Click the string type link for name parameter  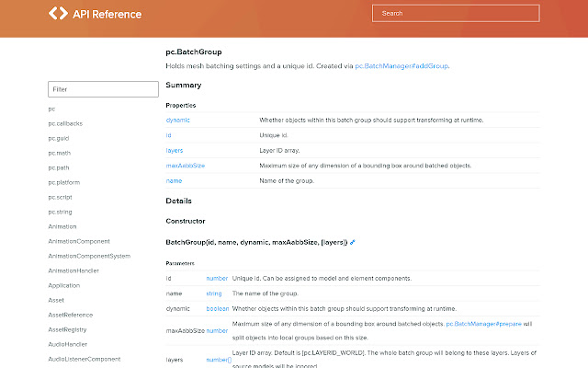[214, 293]
